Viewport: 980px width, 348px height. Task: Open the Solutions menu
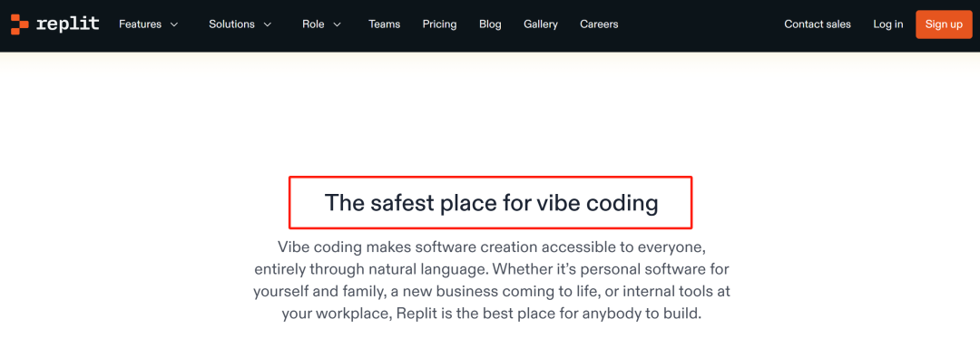click(x=232, y=24)
